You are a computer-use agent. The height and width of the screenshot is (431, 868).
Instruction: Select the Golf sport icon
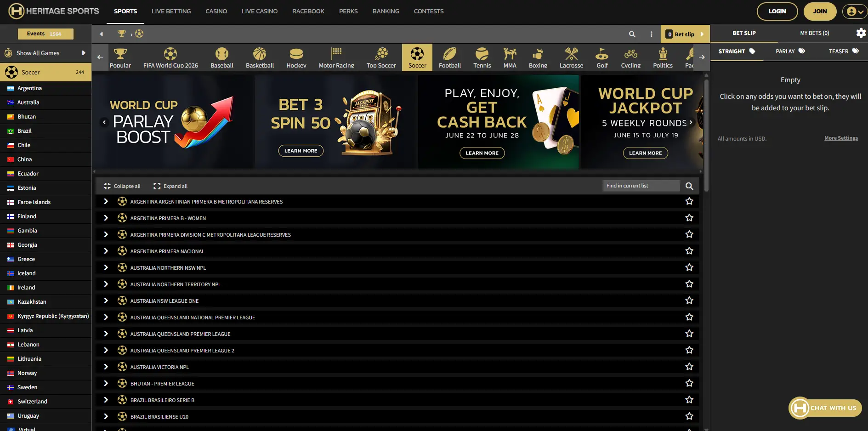coord(602,57)
